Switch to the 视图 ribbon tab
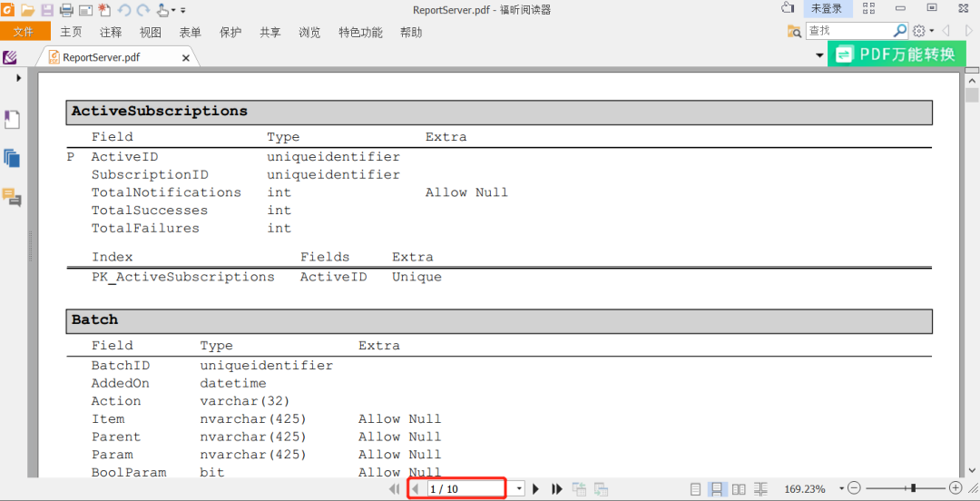980x501 pixels. [x=151, y=33]
